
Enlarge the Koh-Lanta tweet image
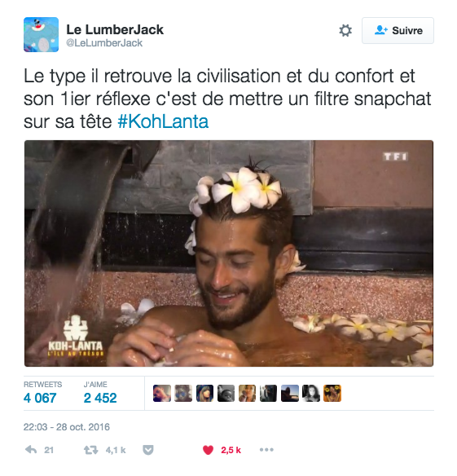(229, 253)
